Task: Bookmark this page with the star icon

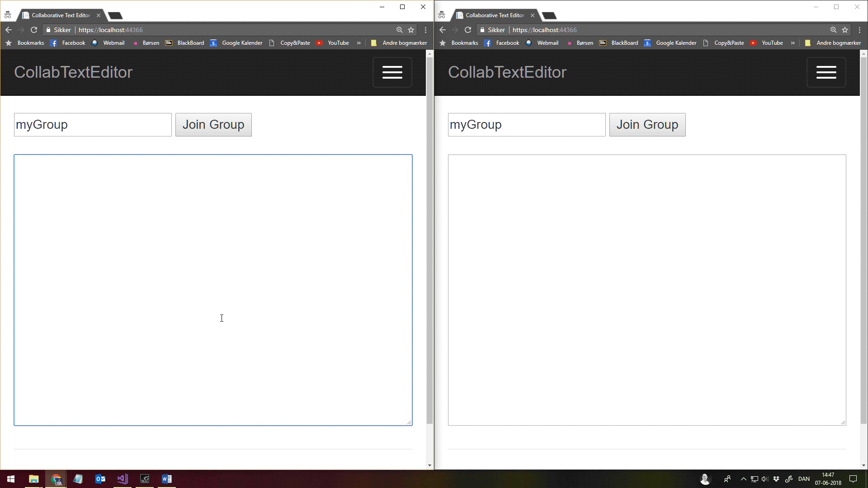Action: tap(410, 30)
